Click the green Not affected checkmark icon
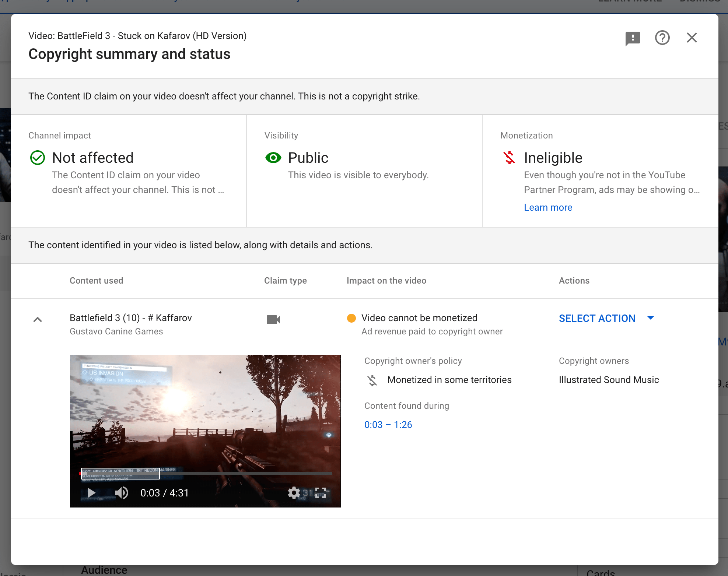This screenshot has width=728, height=576. tap(37, 158)
